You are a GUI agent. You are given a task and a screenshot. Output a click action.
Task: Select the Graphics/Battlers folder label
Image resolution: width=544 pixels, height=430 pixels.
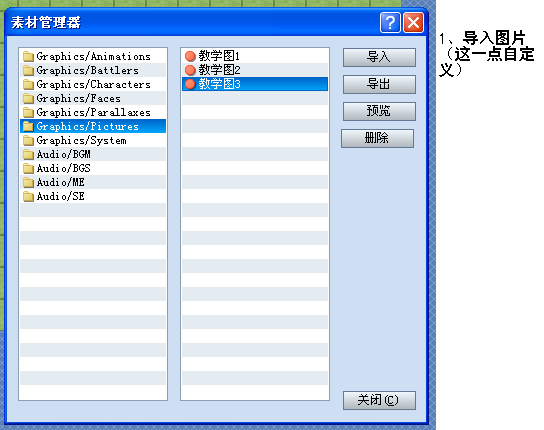point(87,70)
